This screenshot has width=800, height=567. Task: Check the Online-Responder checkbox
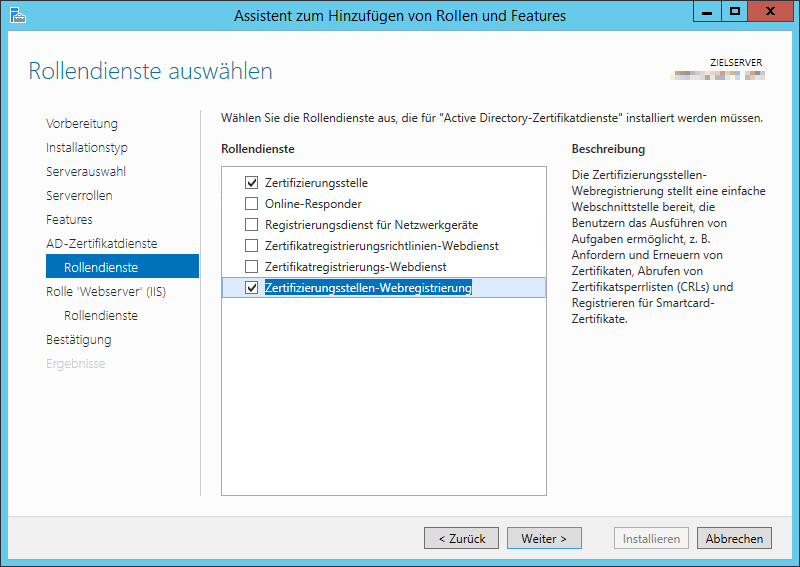tap(251, 204)
